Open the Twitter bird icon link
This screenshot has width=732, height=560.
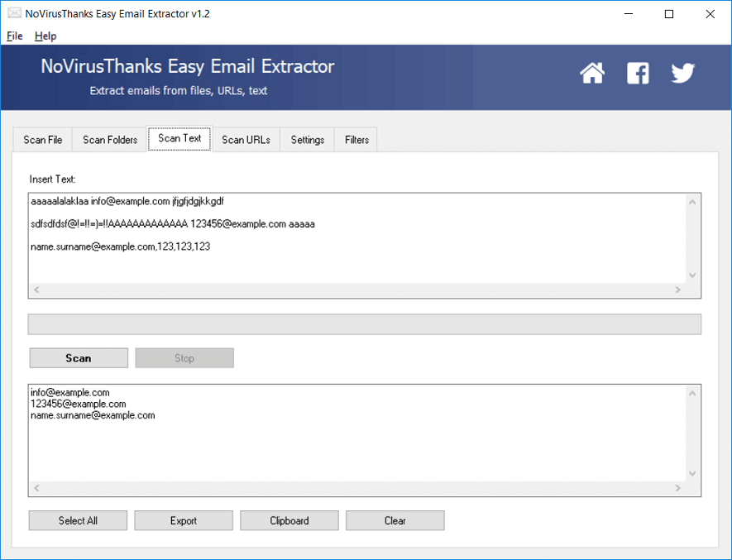click(683, 73)
